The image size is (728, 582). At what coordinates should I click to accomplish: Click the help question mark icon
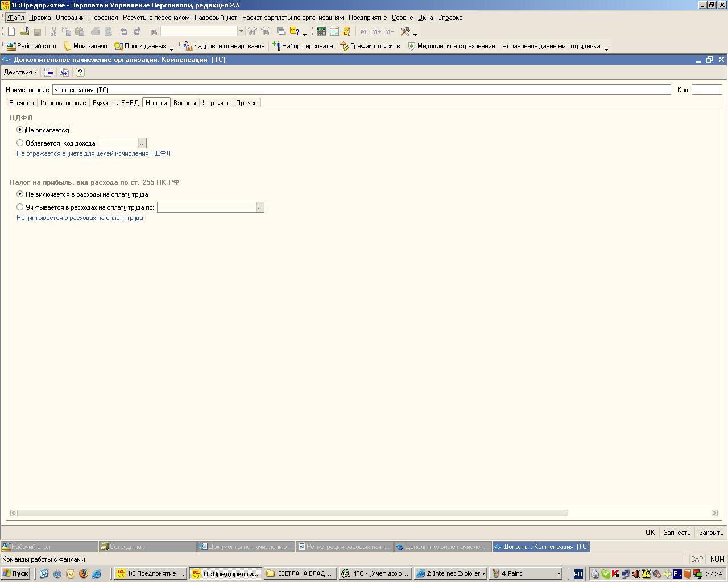point(80,72)
